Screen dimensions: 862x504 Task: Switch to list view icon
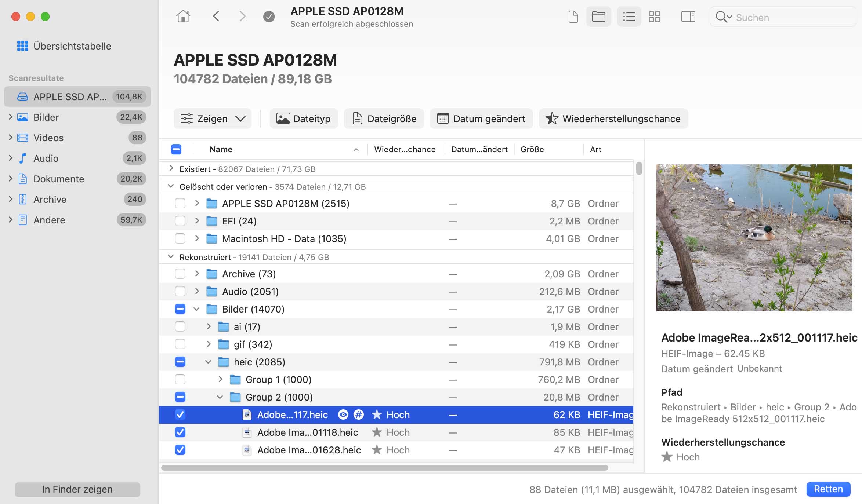coord(629,17)
